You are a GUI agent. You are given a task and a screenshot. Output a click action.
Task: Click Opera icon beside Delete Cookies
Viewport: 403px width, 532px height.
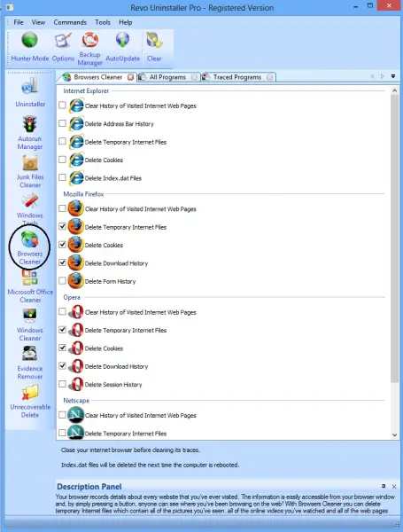(76, 348)
